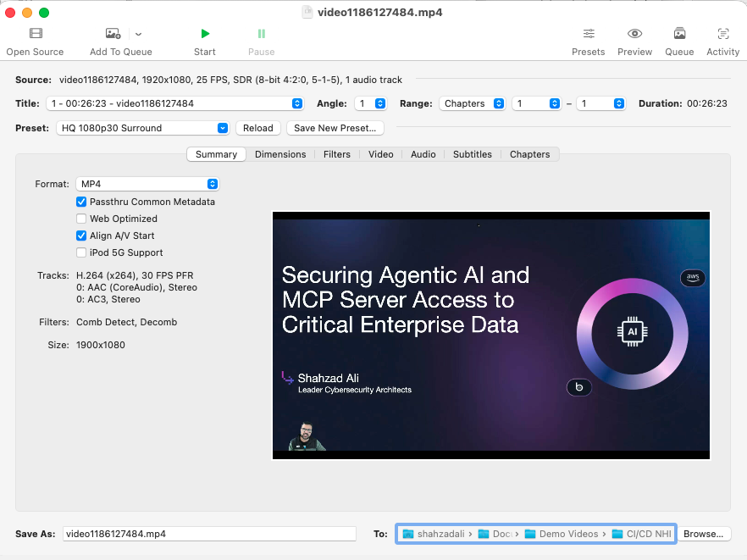Switch to the Dimensions tab
Screen dimensions: 747x560
[280, 154]
